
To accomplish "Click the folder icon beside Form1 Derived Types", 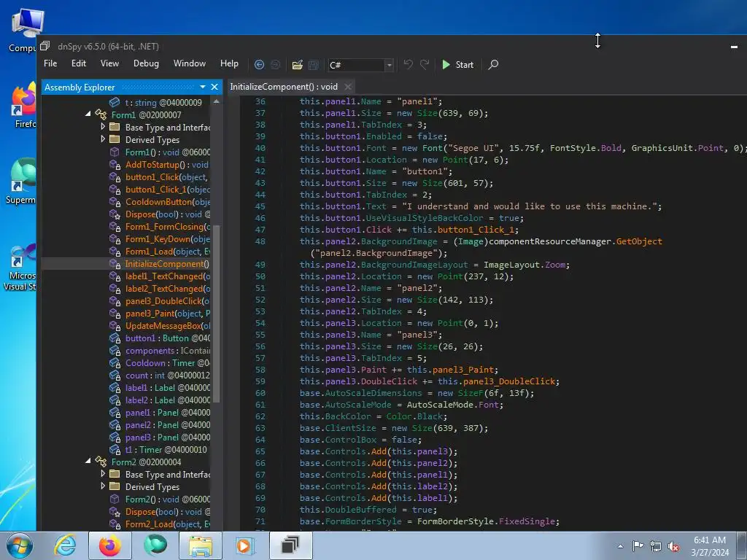I will pos(115,139).
